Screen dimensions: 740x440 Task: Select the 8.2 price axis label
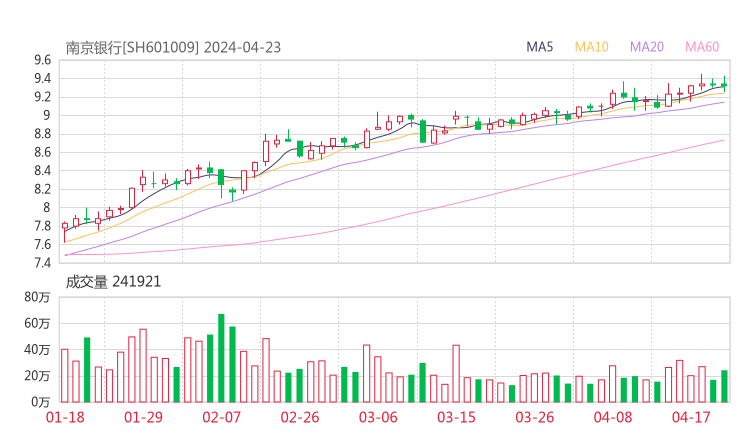coord(42,189)
